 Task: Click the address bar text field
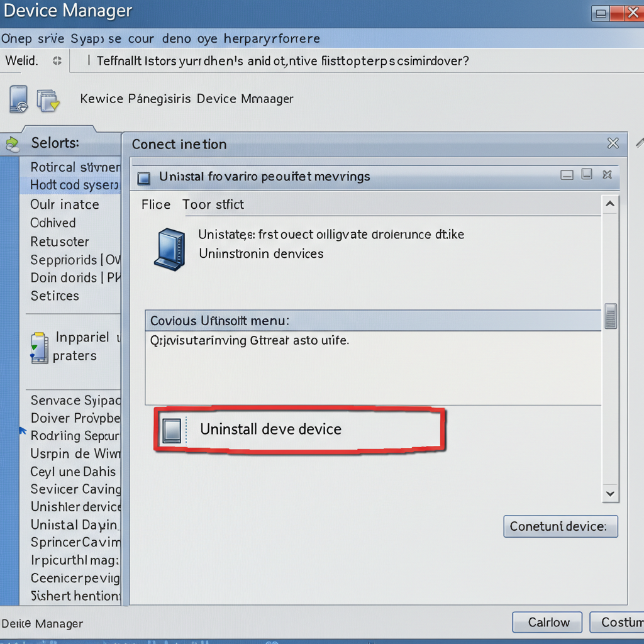click(357, 61)
